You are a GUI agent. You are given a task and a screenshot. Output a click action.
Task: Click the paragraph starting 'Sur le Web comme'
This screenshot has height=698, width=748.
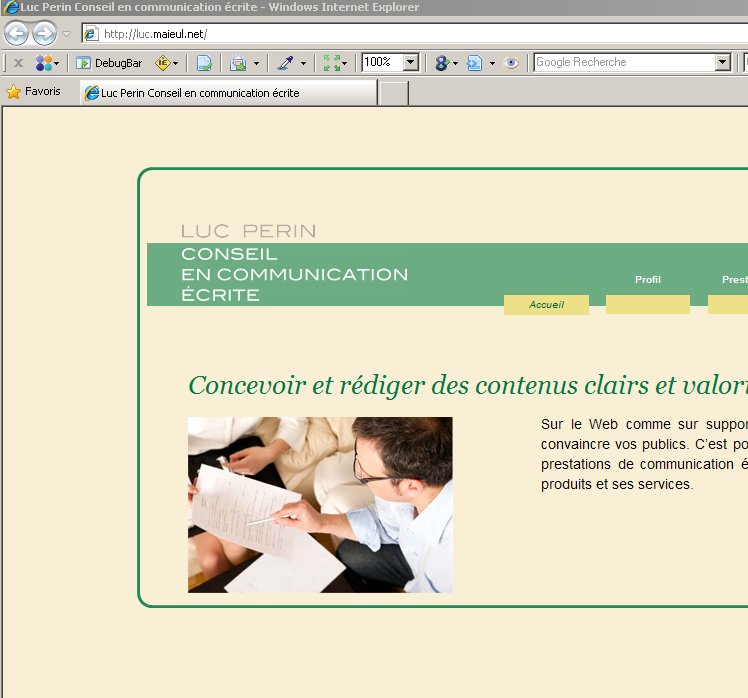[x=644, y=454]
